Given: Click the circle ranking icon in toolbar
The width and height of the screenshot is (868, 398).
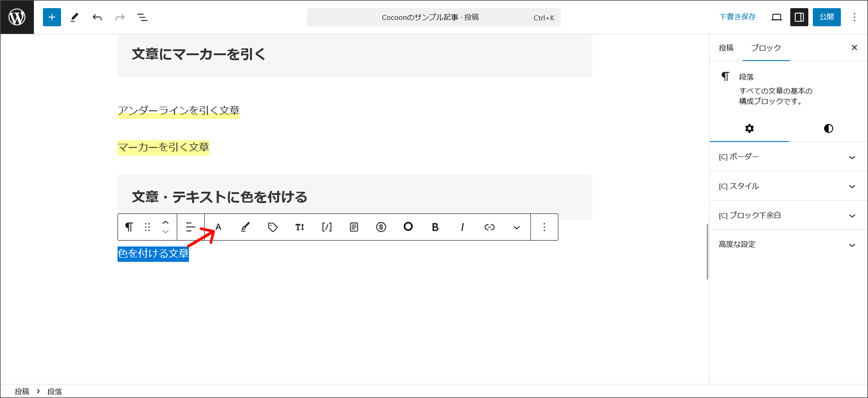Looking at the screenshot, I should 408,227.
